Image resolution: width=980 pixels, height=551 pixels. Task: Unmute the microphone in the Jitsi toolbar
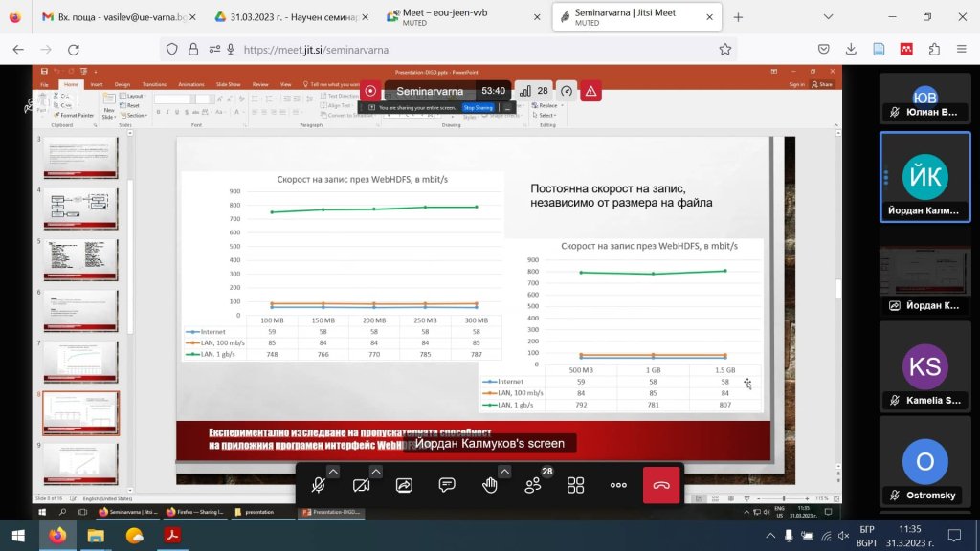pos(318,485)
